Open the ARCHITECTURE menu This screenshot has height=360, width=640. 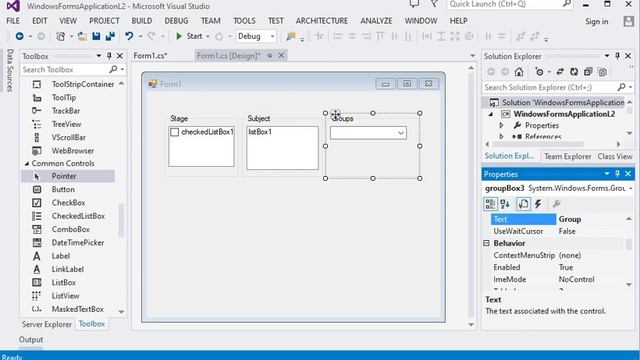[x=322, y=21]
